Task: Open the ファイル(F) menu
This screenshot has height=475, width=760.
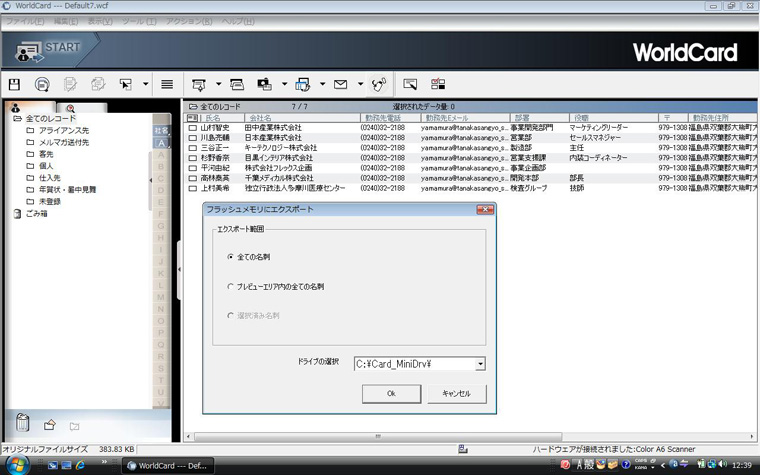Action: (x=25, y=21)
